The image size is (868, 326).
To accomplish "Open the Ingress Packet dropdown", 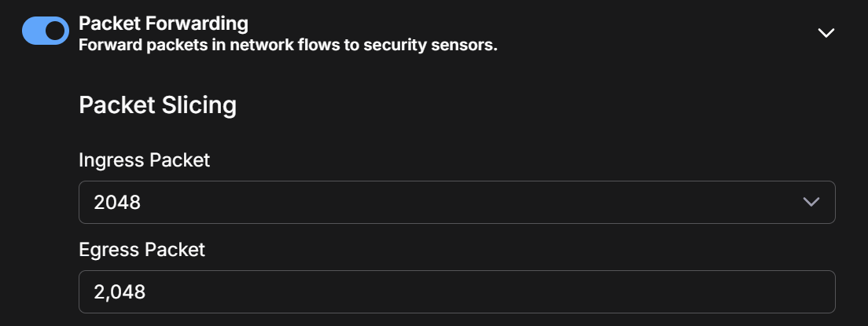I will (x=456, y=202).
